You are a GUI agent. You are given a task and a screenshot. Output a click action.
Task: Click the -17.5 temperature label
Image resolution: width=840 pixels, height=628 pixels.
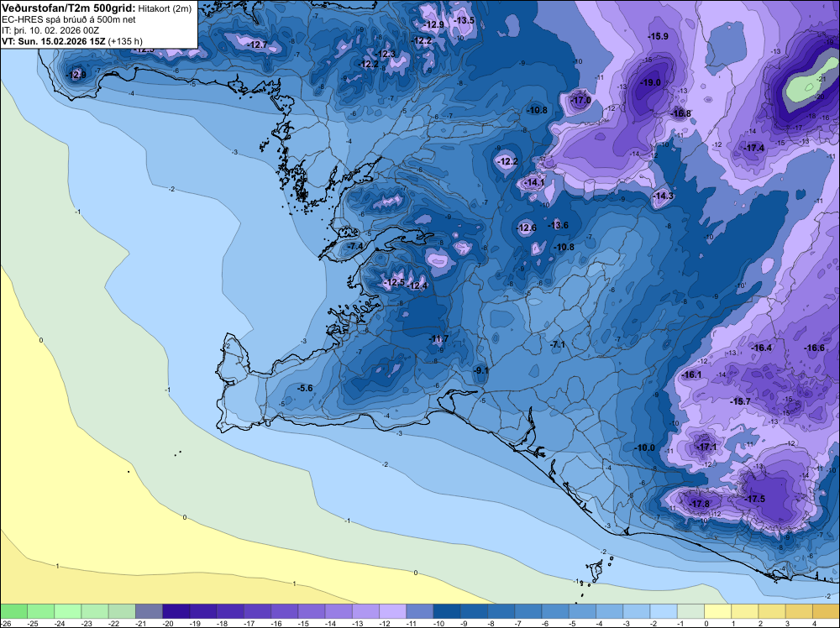coord(755,499)
